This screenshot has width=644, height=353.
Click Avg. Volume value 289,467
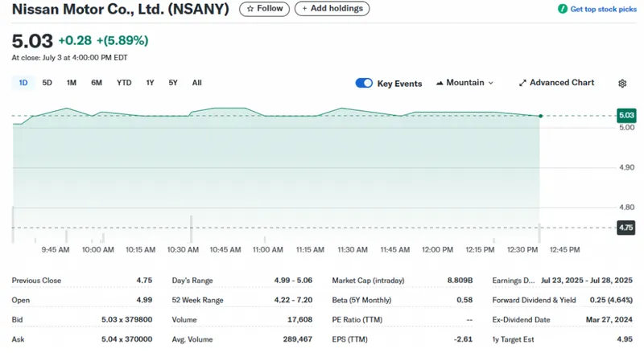click(x=297, y=339)
